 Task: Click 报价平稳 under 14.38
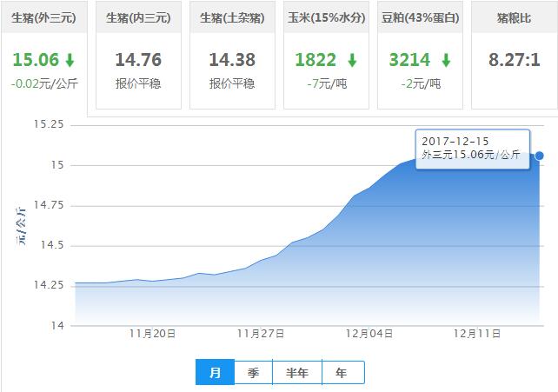tap(232, 84)
